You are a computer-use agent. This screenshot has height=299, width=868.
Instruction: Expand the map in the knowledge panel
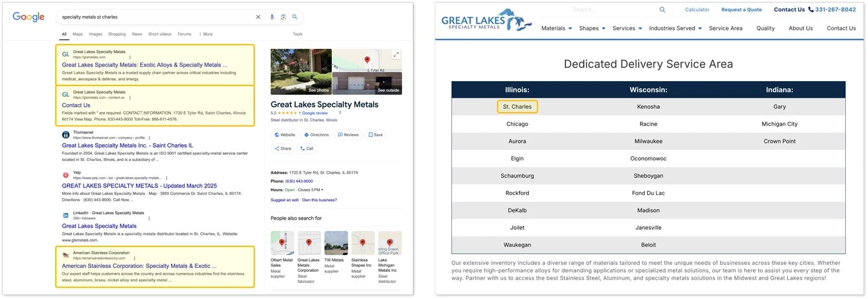(396, 54)
